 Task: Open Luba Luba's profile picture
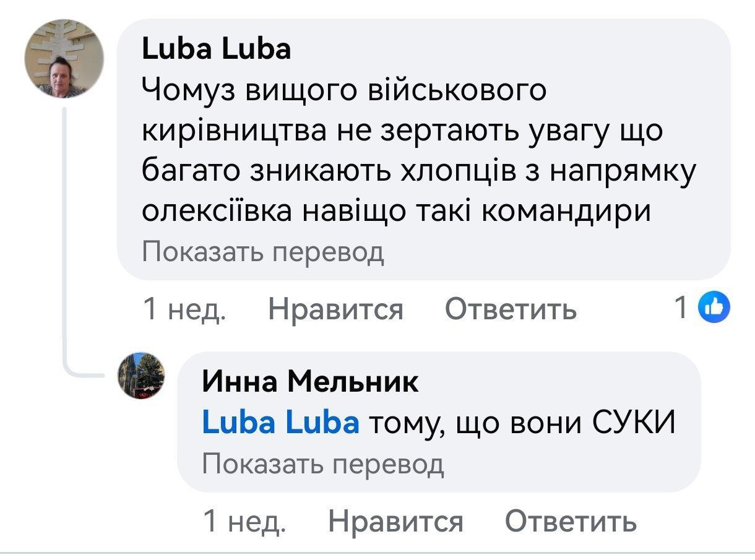[64, 59]
